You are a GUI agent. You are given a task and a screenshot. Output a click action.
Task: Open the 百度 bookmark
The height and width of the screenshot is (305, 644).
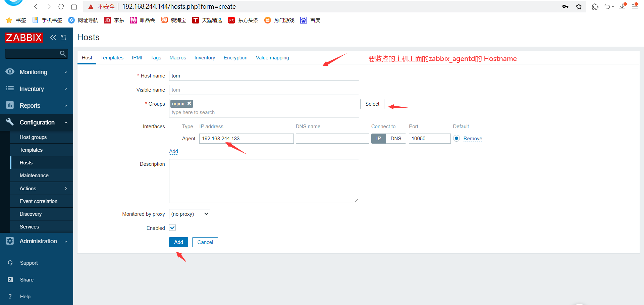310,20
